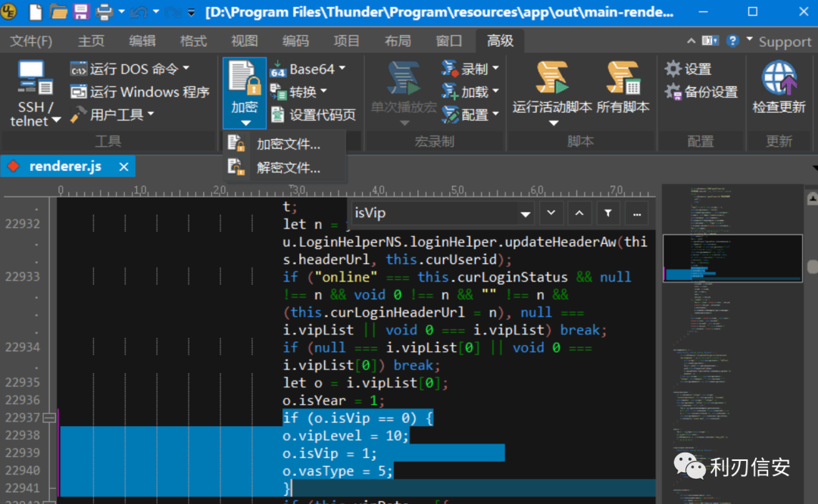Switch to the 编码 ribbon tab

(295, 41)
